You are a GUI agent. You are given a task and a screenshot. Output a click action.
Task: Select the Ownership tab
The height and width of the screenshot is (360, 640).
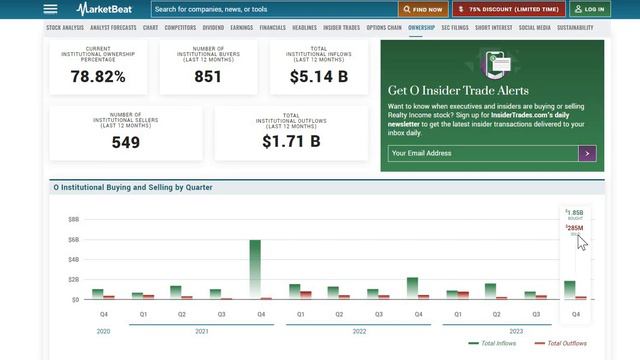coord(421,27)
